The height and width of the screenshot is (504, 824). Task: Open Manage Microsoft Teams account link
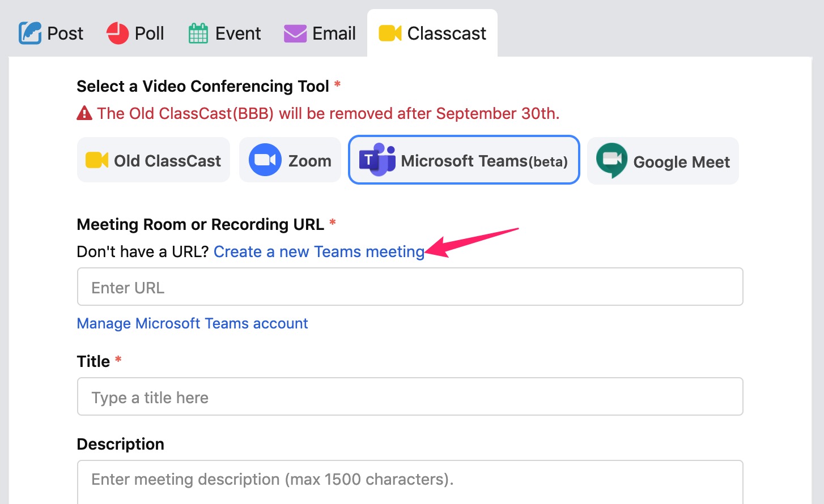[x=193, y=323]
